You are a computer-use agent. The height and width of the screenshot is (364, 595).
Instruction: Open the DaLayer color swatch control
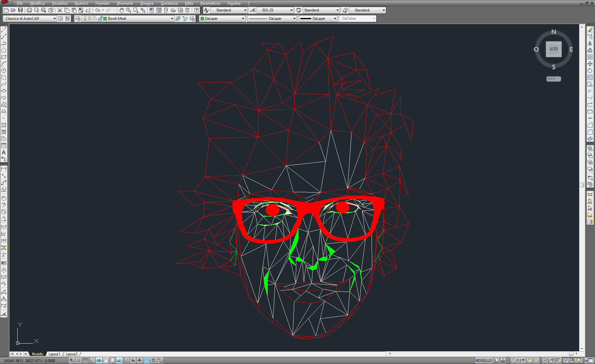[223, 19]
